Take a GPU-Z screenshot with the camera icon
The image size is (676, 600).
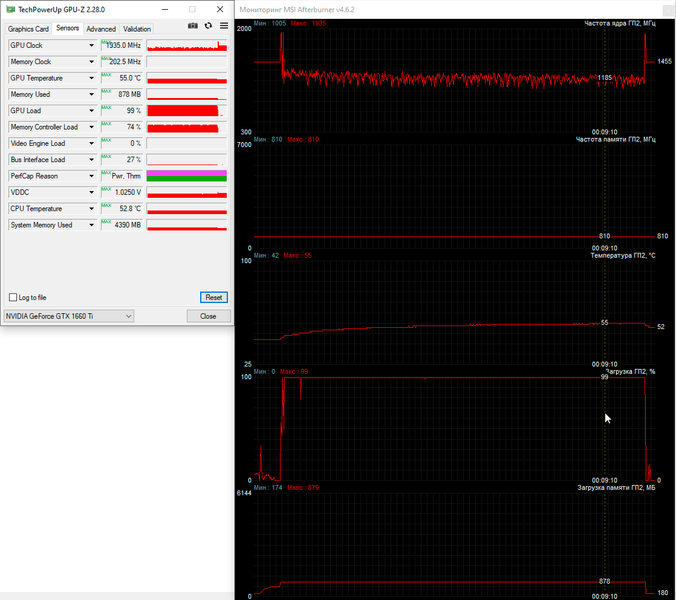click(193, 26)
